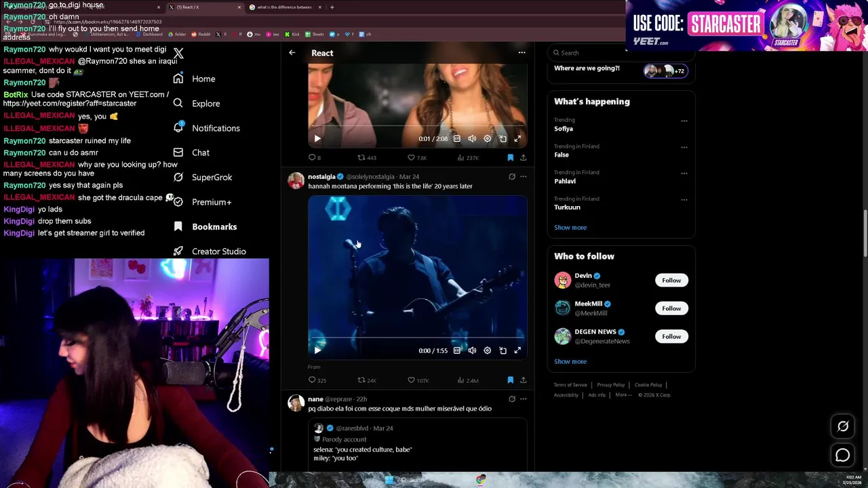Go back with the arrow beside React

click(x=292, y=53)
